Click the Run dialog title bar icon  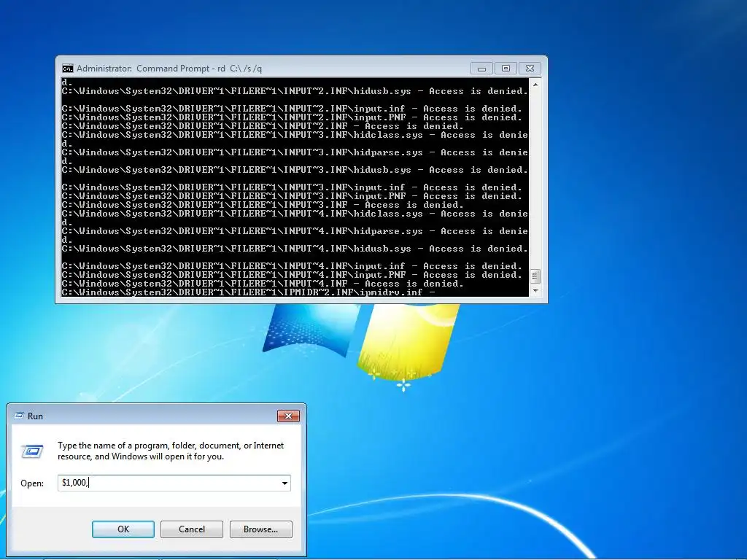(x=19, y=416)
